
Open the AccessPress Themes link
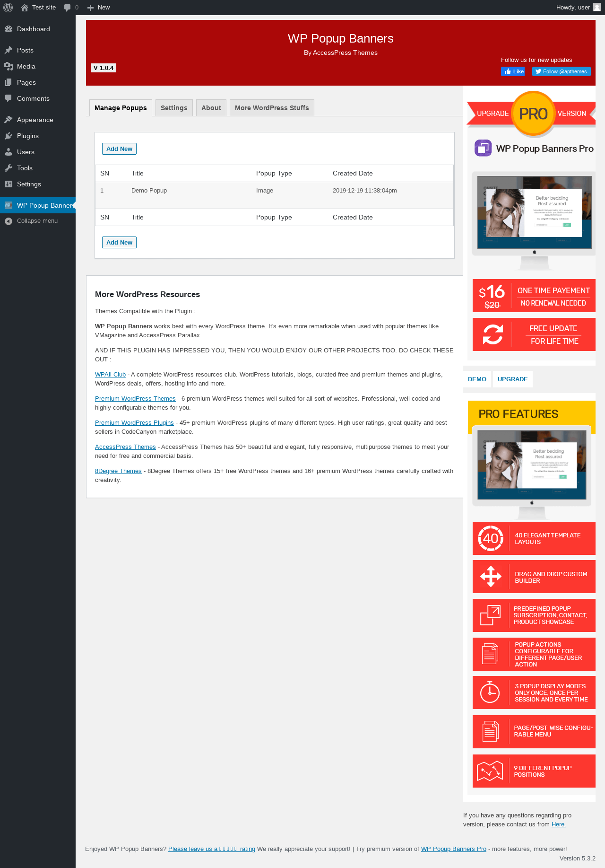click(125, 447)
